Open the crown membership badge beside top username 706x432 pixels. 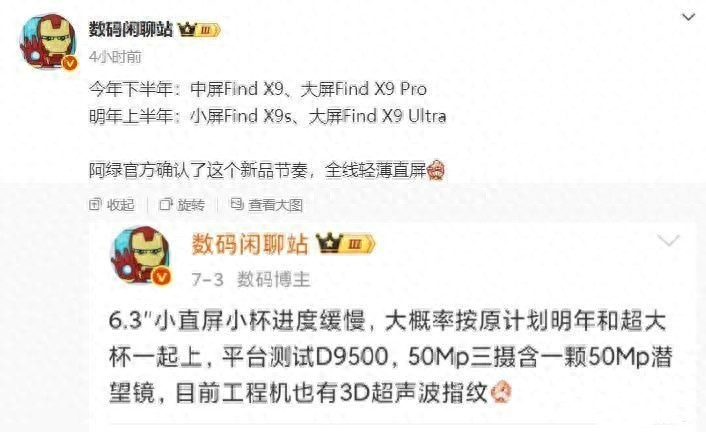point(199,30)
